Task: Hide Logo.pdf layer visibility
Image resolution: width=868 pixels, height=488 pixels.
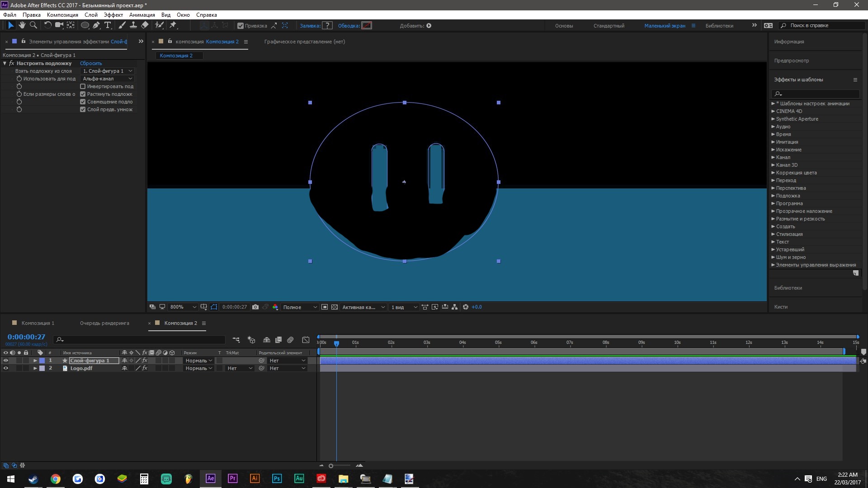Action: coord(6,368)
